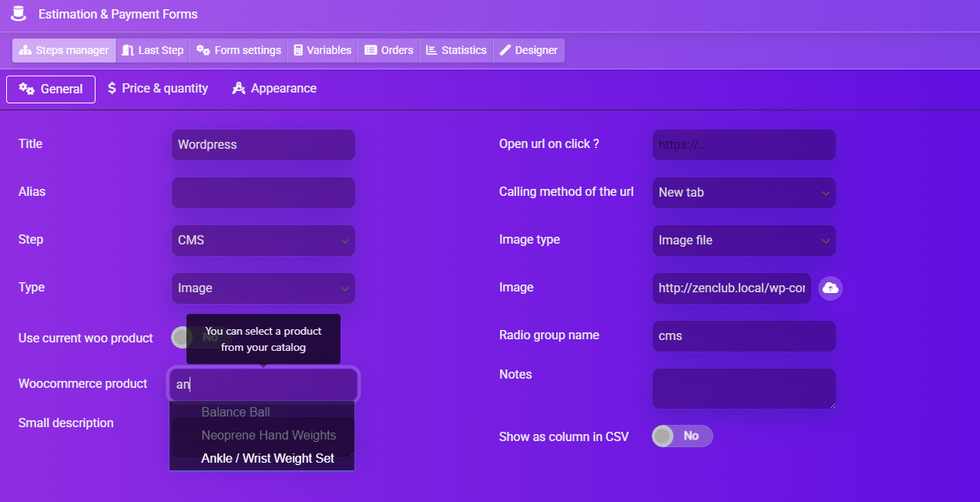Click the Open url on click field

tap(744, 145)
